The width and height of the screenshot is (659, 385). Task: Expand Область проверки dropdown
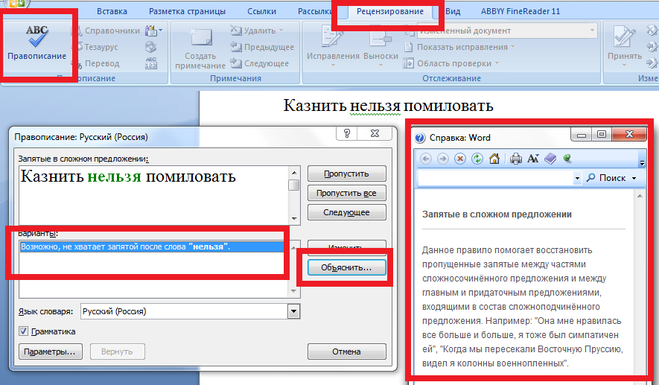click(497, 63)
